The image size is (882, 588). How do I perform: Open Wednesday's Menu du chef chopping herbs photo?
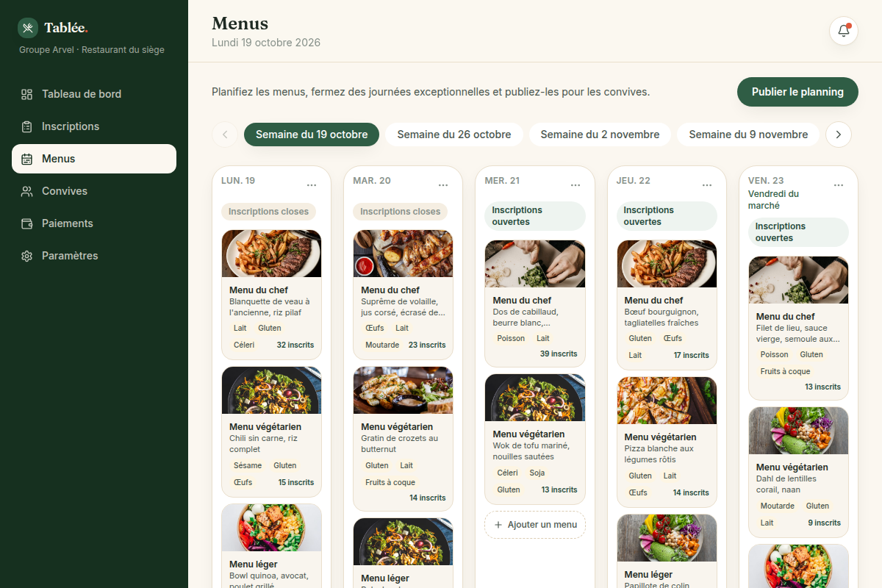[x=535, y=264]
